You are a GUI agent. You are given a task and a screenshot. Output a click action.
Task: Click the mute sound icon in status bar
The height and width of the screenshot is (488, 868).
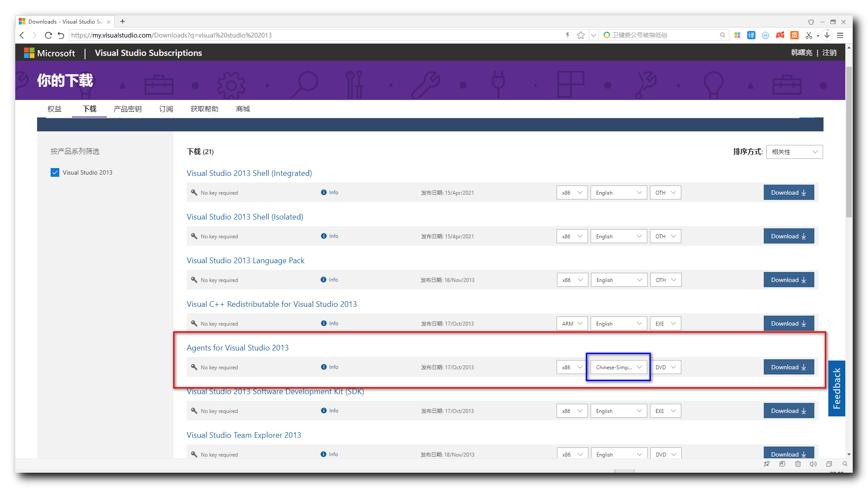(x=813, y=464)
